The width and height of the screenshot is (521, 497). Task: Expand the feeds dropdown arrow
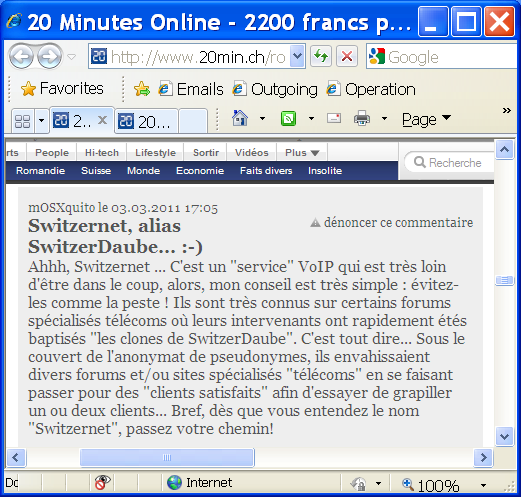click(x=311, y=118)
